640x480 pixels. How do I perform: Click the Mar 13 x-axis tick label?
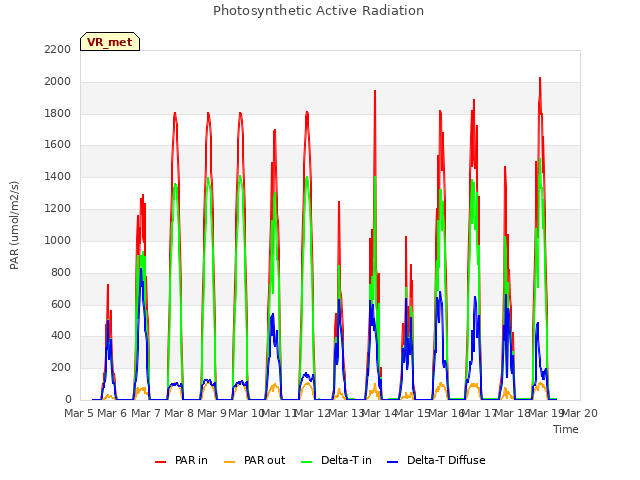pos(346,413)
